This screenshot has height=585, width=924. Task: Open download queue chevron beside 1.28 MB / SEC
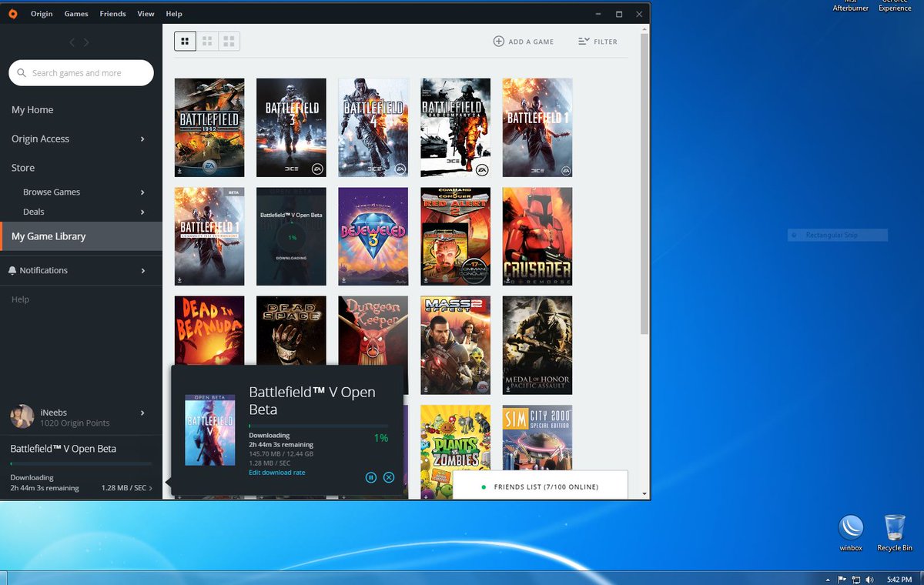150,488
